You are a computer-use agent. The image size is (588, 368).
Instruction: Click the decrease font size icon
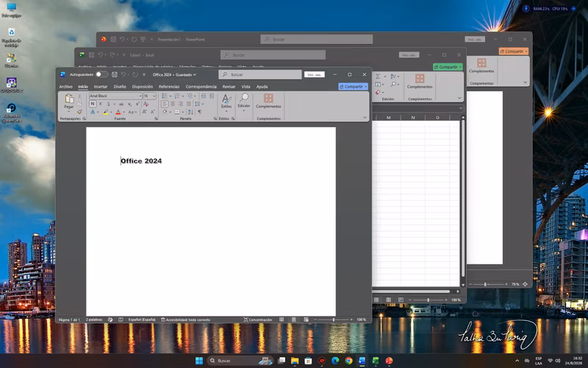[153, 112]
